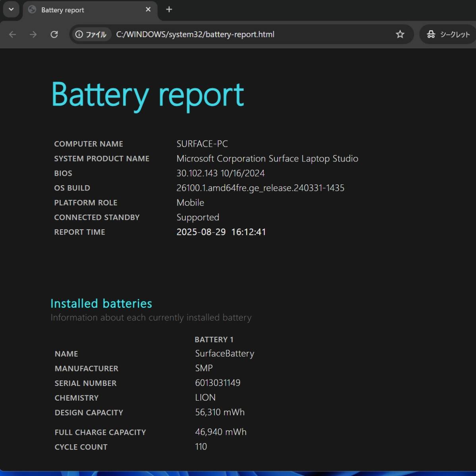Focus the address bar URL text
Viewport: 476px width, 476px height.
coord(195,35)
